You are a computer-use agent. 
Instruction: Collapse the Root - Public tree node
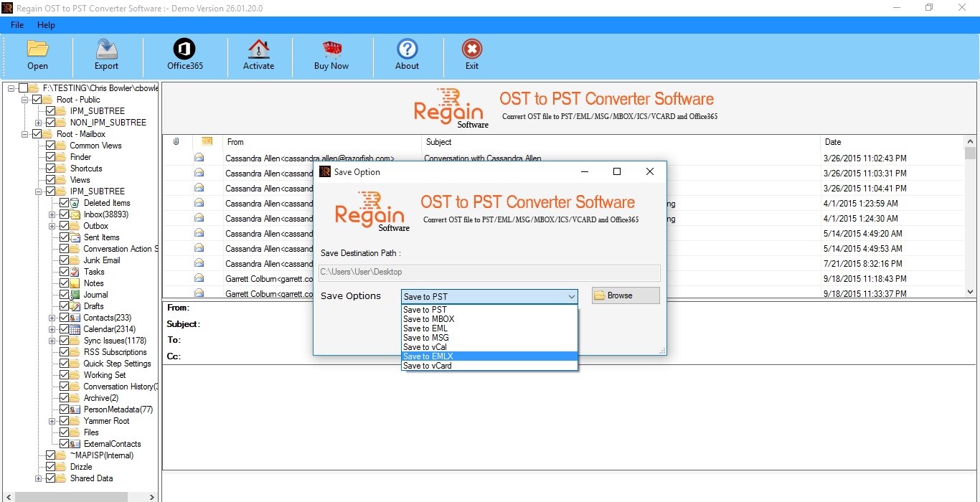point(24,100)
